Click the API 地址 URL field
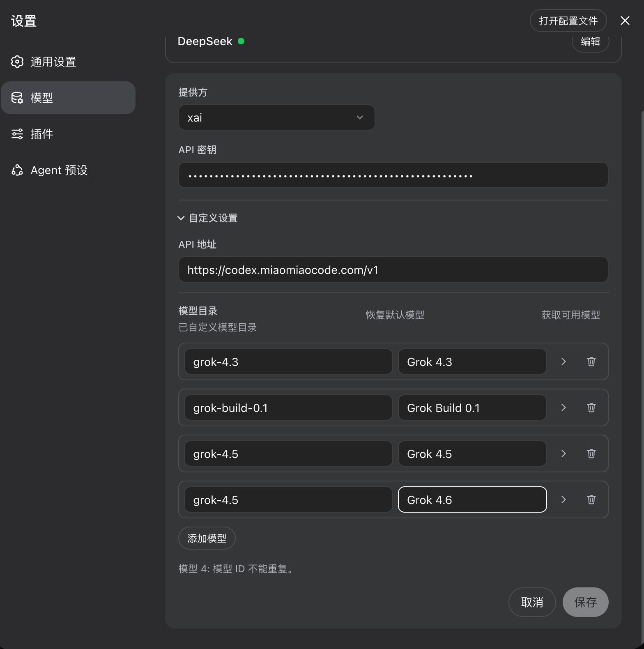Screen dimensions: 644x649 (x=393, y=269)
